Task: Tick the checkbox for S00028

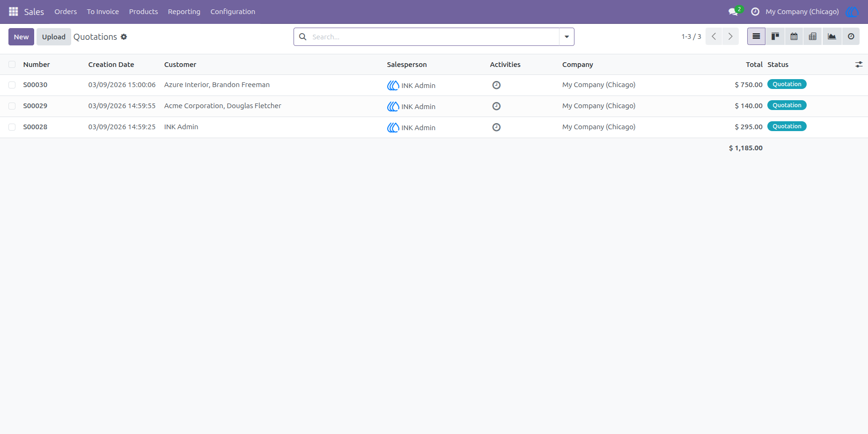Action: pos(12,127)
